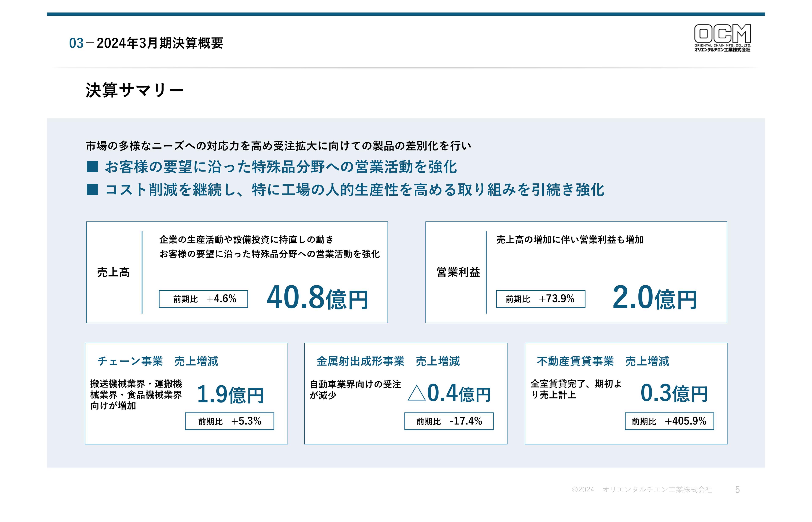This screenshot has width=812, height=522.
Task: Select the △0.4億円 figure
Action: click(449, 393)
